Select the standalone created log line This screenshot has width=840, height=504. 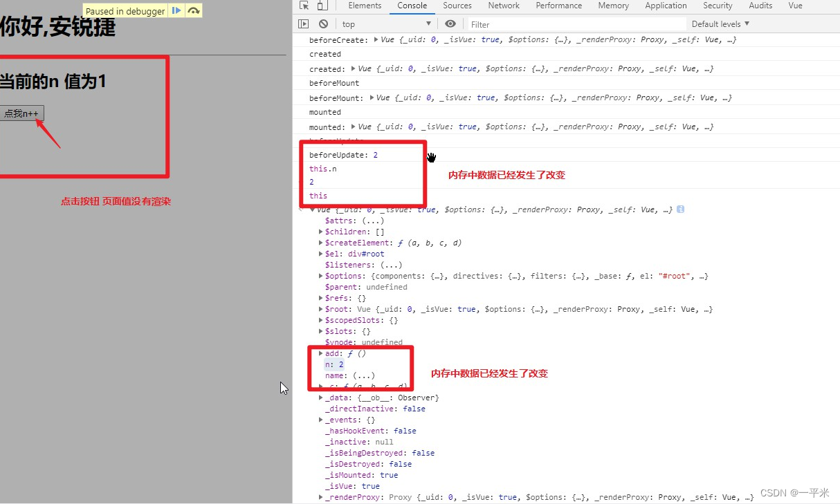pos(325,54)
